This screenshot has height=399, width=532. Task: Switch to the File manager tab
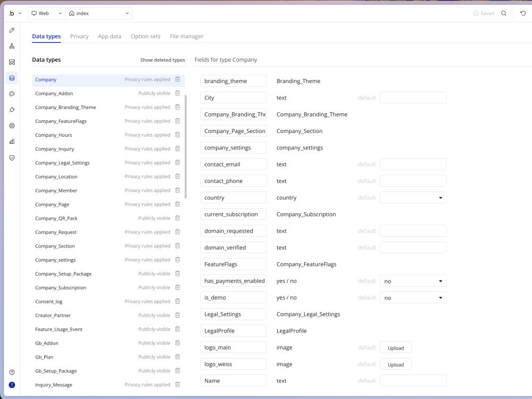coord(187,36)
